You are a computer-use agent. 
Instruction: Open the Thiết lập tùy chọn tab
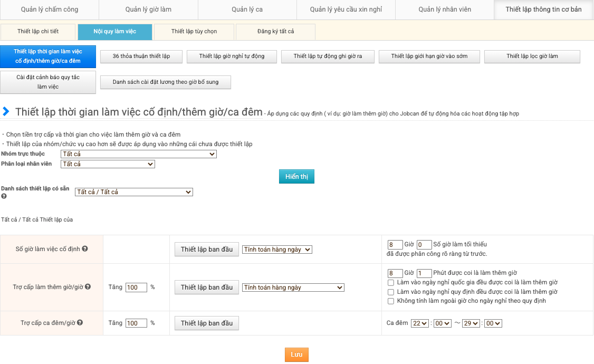[194, 32]
